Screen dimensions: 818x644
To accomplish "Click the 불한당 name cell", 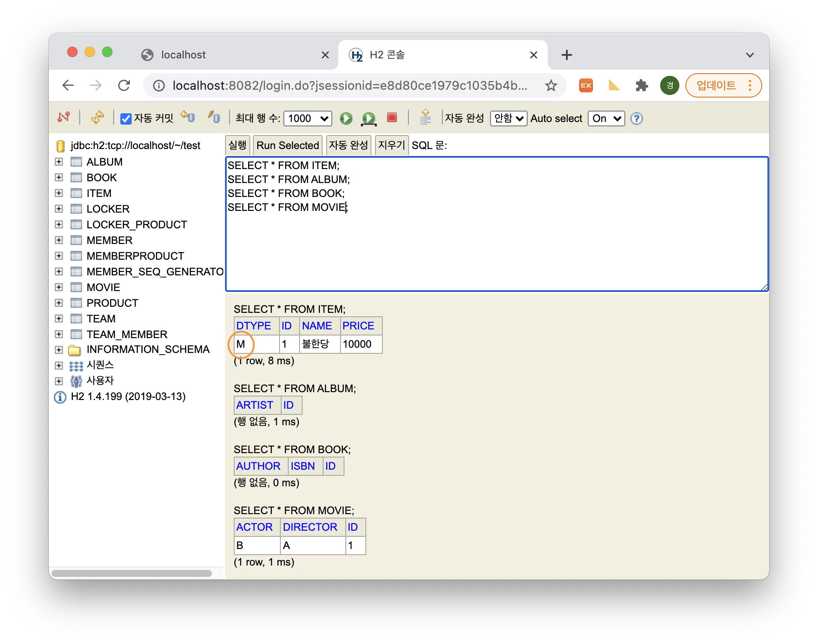I will point(320,344).
